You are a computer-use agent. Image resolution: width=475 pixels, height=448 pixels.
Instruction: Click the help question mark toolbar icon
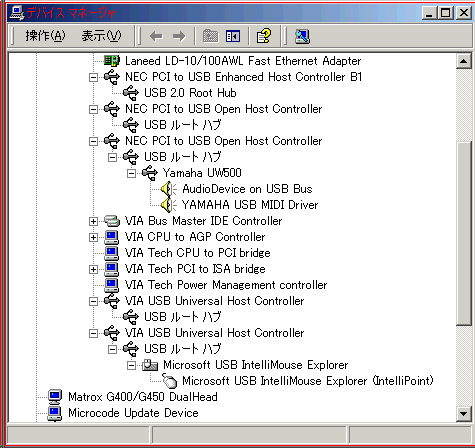click(x=264, y=36)
